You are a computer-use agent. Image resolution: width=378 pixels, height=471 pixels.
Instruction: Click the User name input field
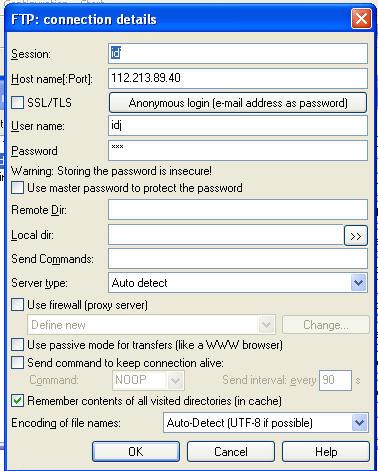point(238,126)
